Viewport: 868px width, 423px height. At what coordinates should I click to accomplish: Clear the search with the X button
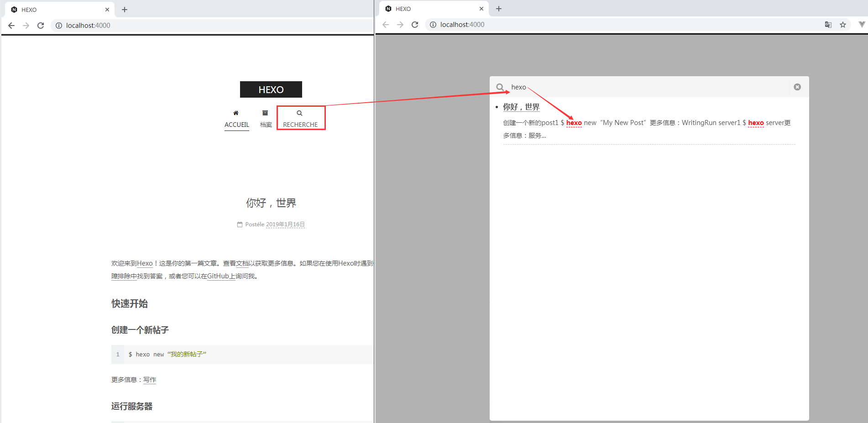pyautogui.click(x=797, y=87)
